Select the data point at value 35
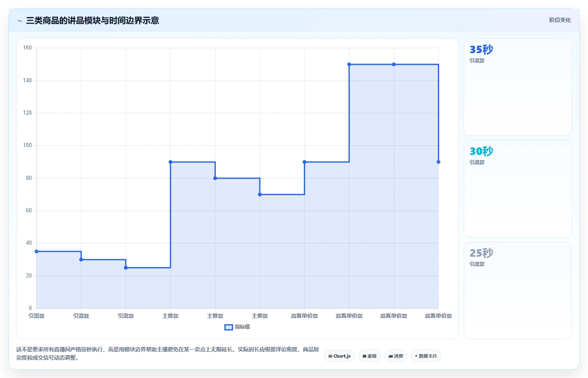The image size is (588, 378). (37, 251)
